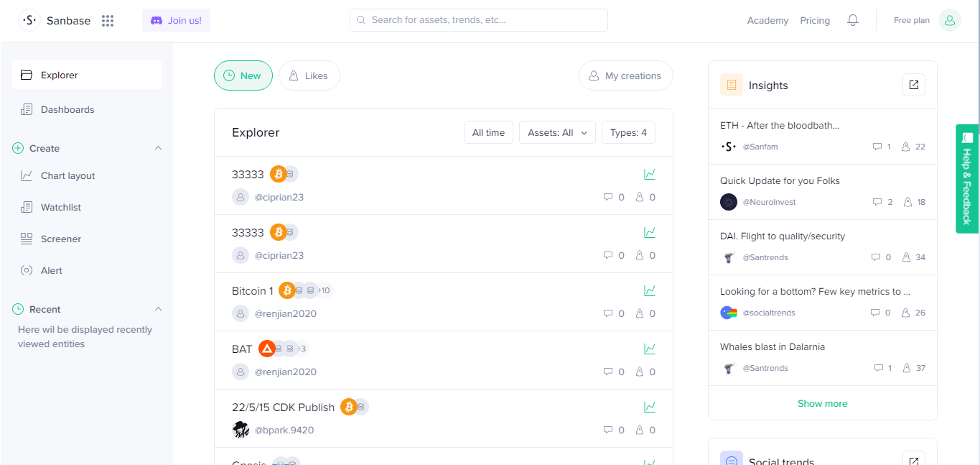Select Explorer in the sidebar
Screen dimensions: 980x465
[x=87, y=75]
